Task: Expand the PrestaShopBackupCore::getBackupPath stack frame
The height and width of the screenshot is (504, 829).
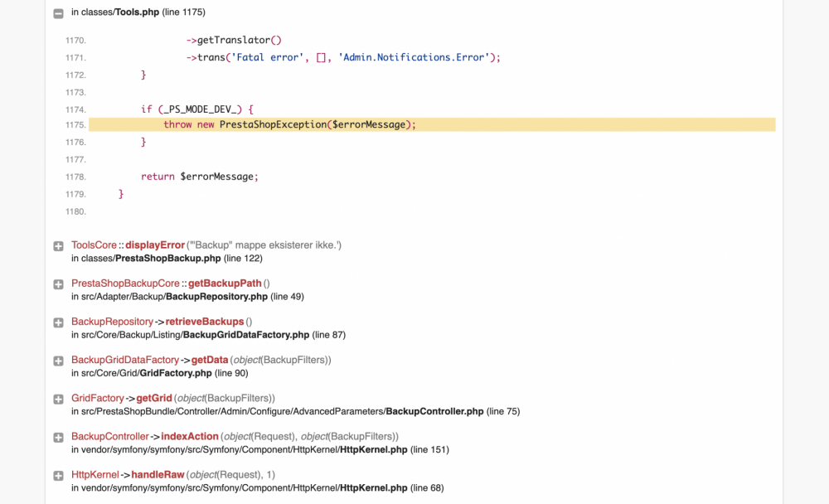Action: click(57, 283)
